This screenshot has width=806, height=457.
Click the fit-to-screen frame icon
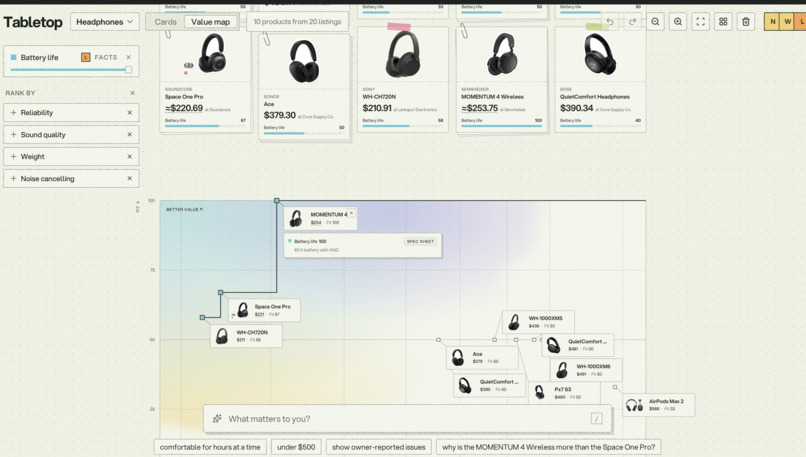pyautogui.click(x=701, y=22)
